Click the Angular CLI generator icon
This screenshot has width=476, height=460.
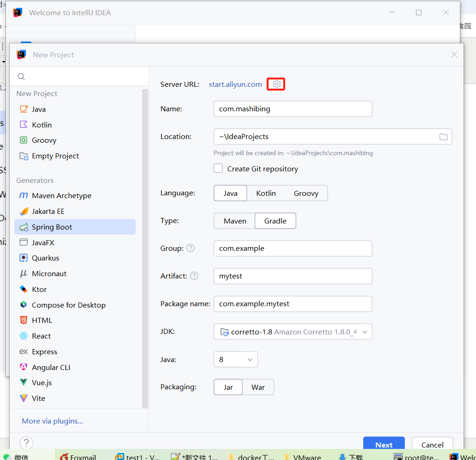pyautogui.click(x=24, y=367)
